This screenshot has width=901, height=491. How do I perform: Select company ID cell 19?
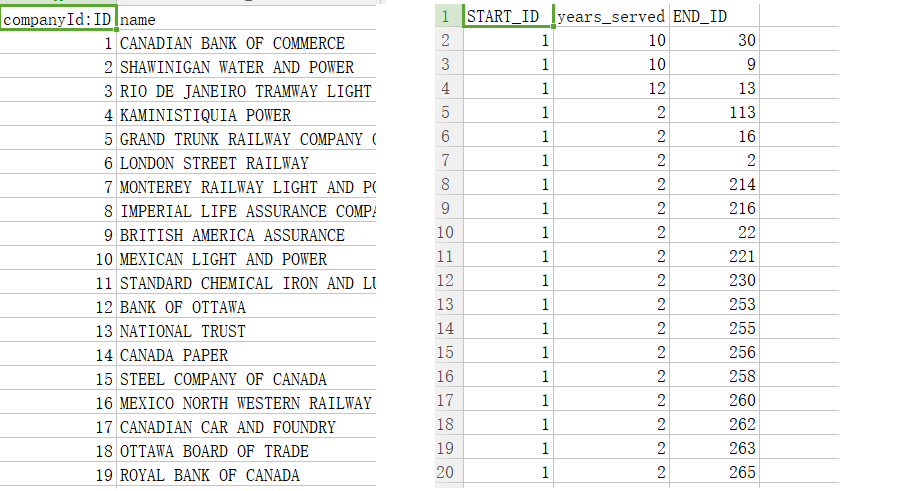coord(58,475)
